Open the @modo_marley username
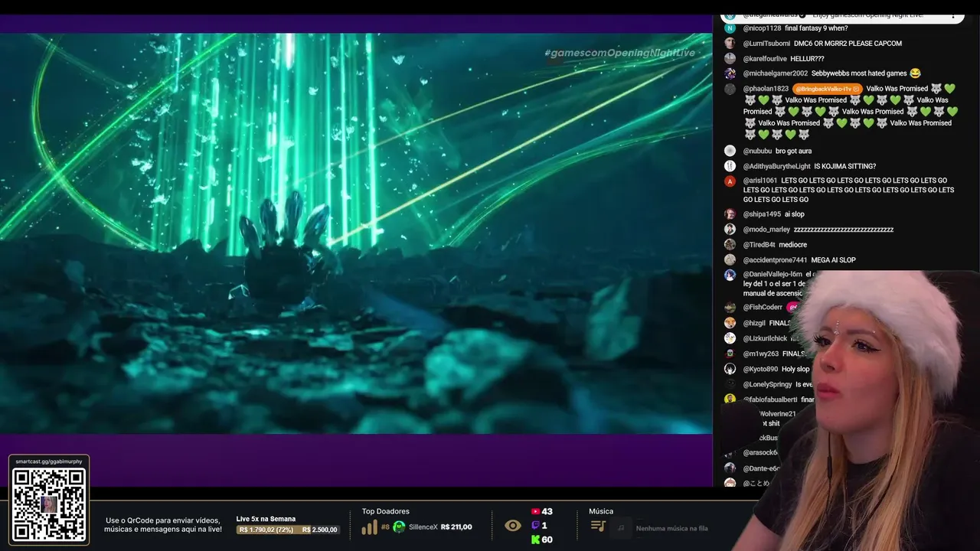The width and height of the screenshot is (980, 551). pyautogui.click(x=766, y=230)
